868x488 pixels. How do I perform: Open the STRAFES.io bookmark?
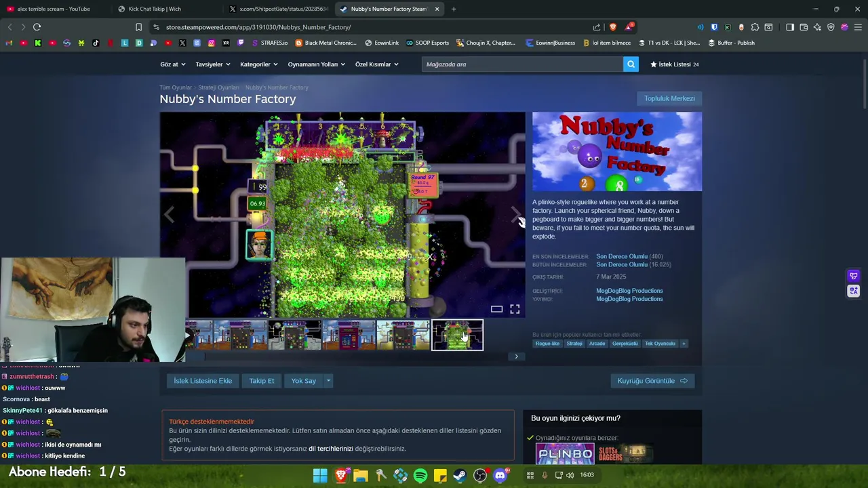click(270, 43)
